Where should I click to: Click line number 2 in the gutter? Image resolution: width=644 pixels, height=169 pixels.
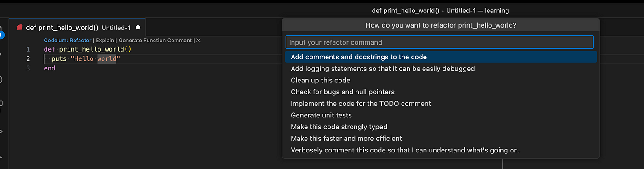point(28,59)
